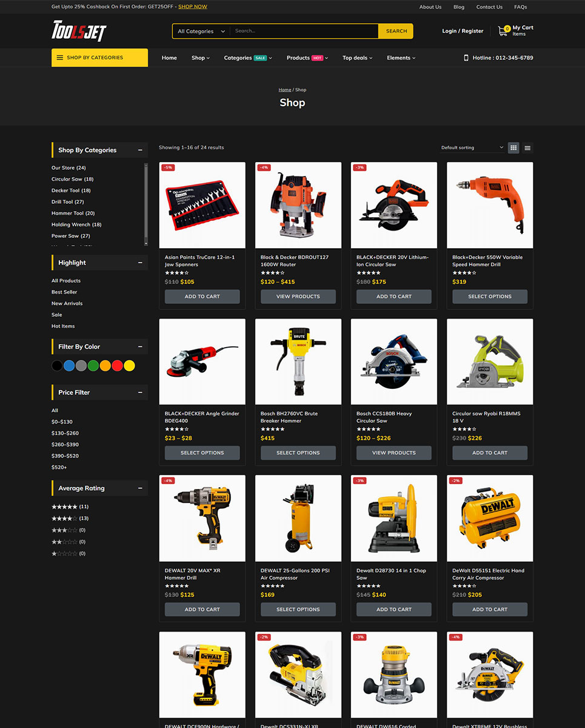Switch to list view layout
585x728 pixels.
pos(527,147)
